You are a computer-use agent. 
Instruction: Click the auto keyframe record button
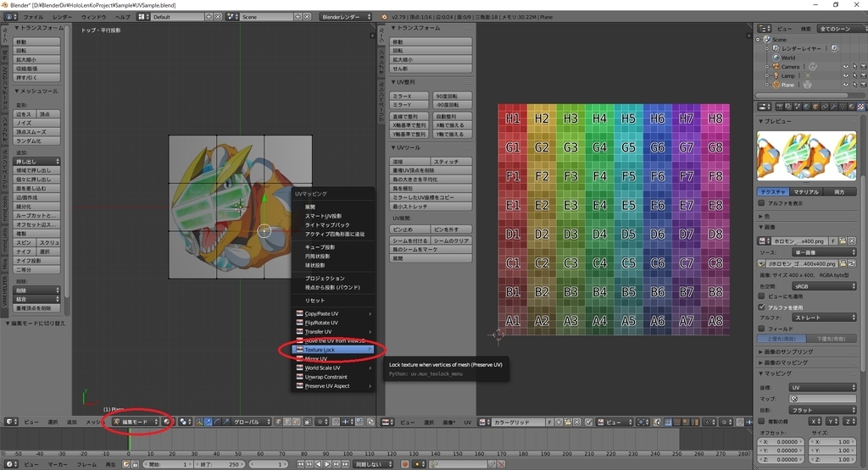tap(405, 464)
